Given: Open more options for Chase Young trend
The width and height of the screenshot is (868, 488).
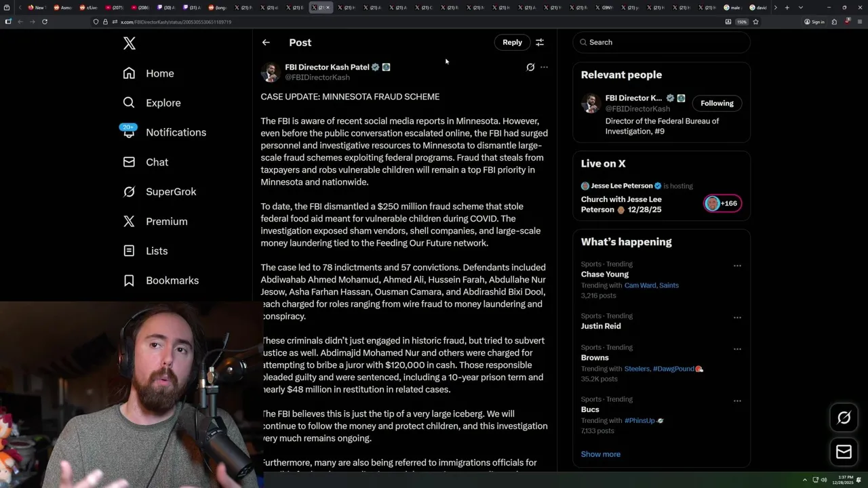Looking at the screenshot, I should click(x=737, y=266).
